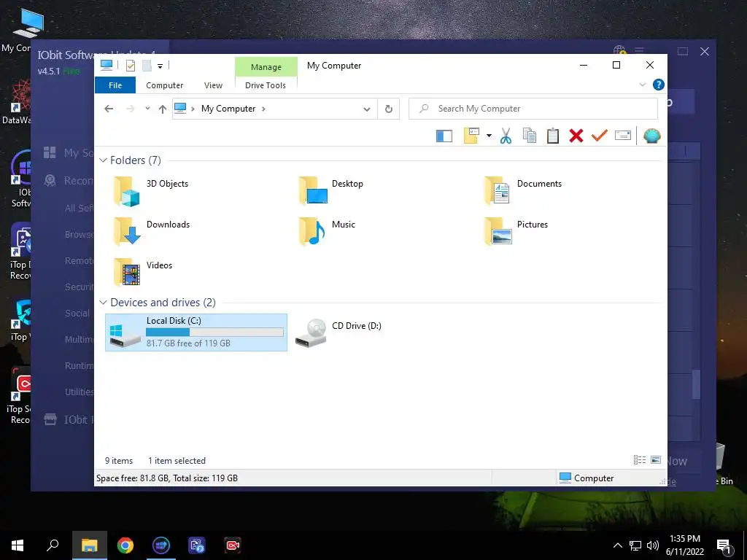747x560 pixels.
Task: Close the IObit Software Updater window
Action: pos(705,52)
